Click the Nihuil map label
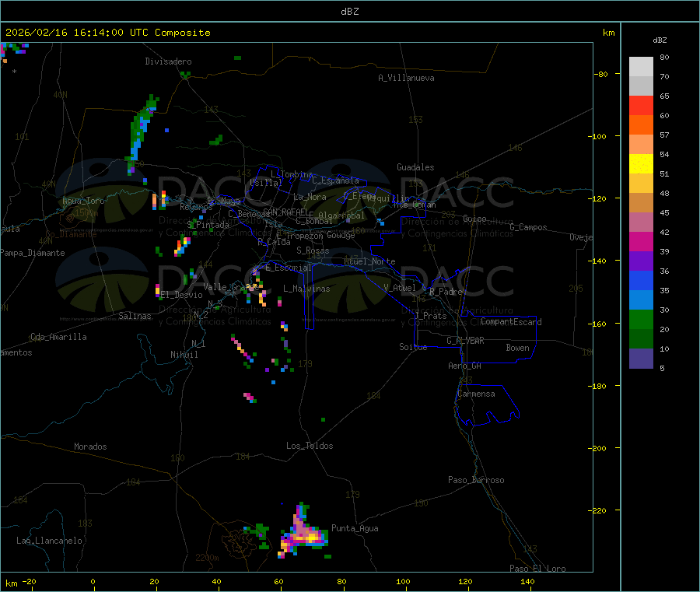This screenshot has width=700, height=592. [184, 355]
